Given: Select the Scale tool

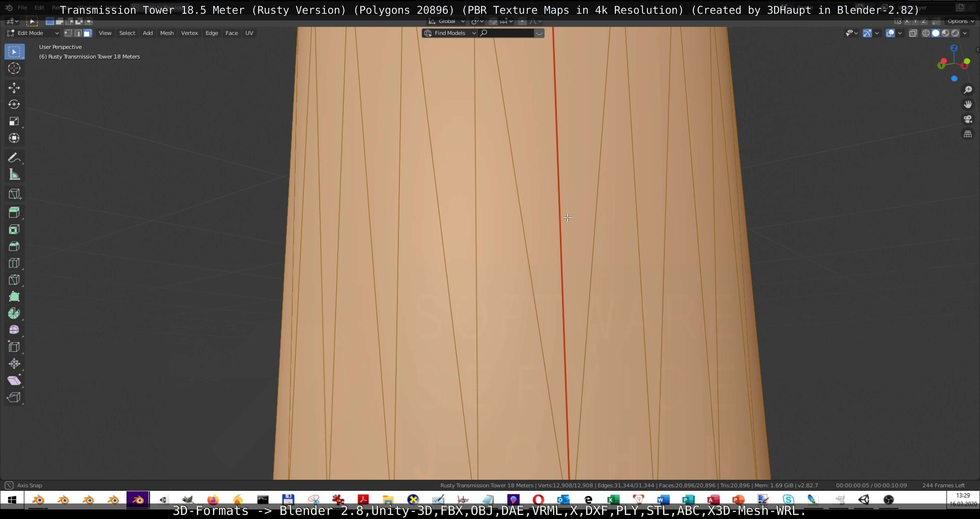Looking at the screenshot, I should coord(14,121).
